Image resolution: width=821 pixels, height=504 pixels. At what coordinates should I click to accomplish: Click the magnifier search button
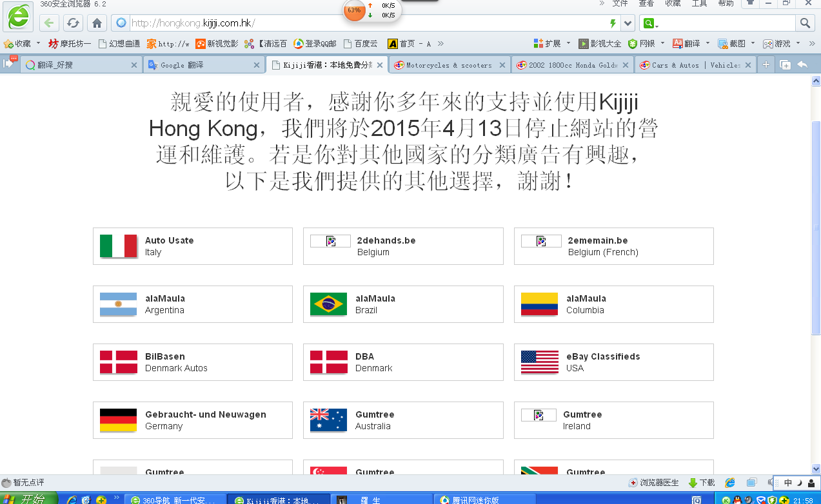click(x=805, y=23)
